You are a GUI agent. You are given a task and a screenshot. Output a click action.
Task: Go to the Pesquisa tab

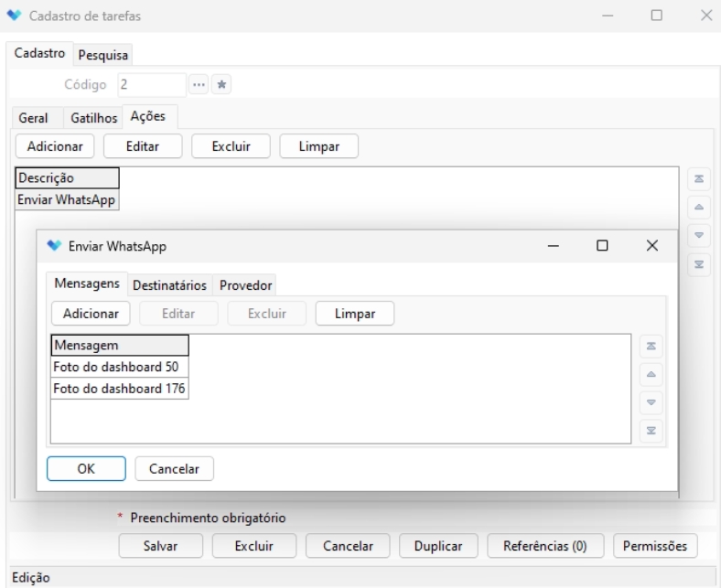click(x=102, y=55)
